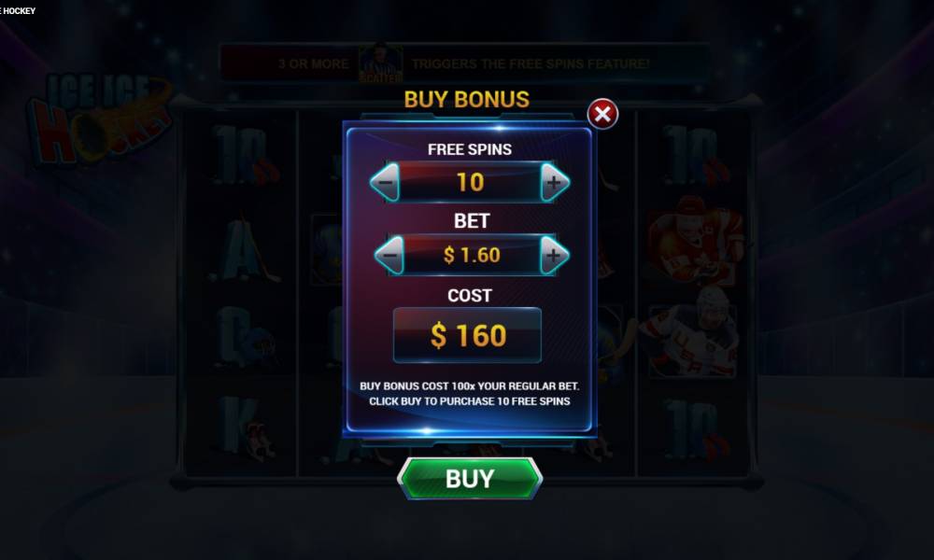
Task: Select the white-jersey hockey player reel symbol
Action: [x=694, y=332]
